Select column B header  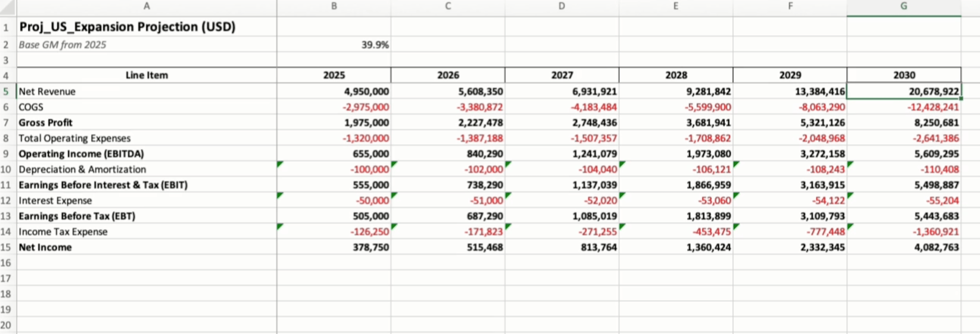334,6
